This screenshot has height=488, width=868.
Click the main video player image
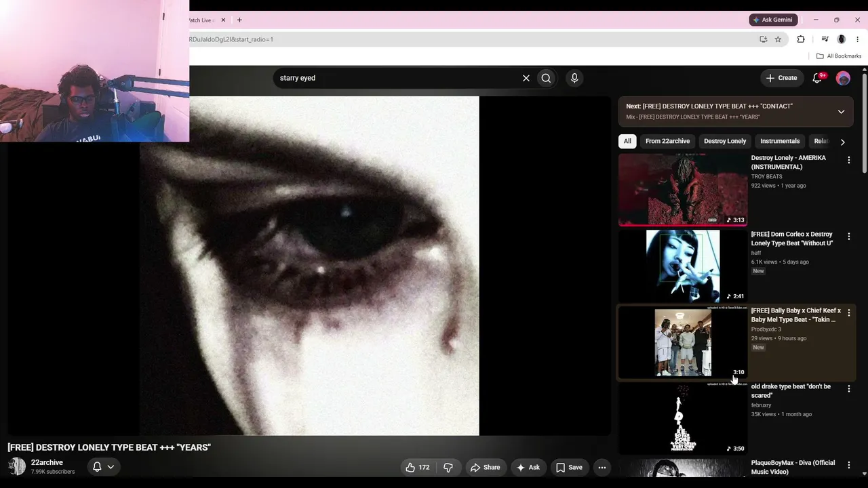point(309,266)
